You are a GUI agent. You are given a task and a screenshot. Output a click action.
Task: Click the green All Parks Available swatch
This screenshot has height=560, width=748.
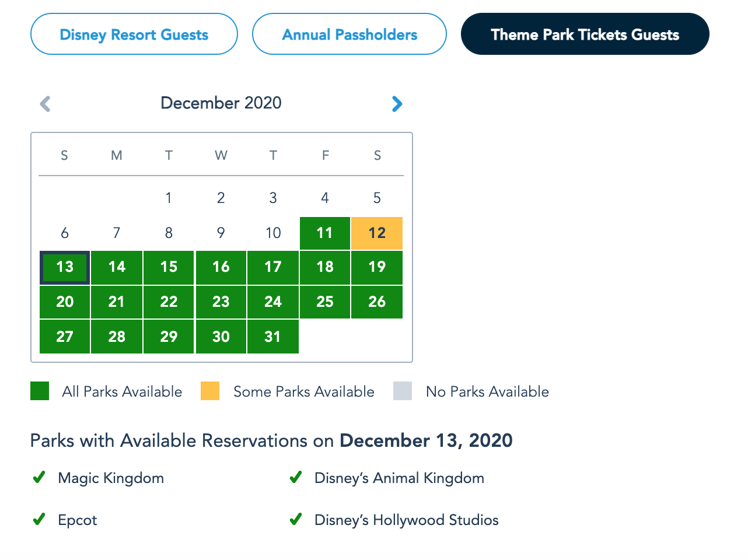(40, 391)
